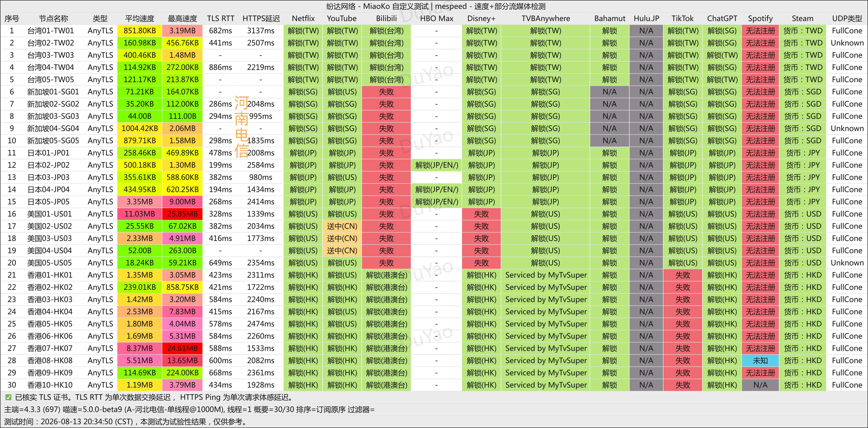Select Serviced by MyTvSuper for 香港02-HK02
This screenshot has width=868, height=428.
pos(546,287)
